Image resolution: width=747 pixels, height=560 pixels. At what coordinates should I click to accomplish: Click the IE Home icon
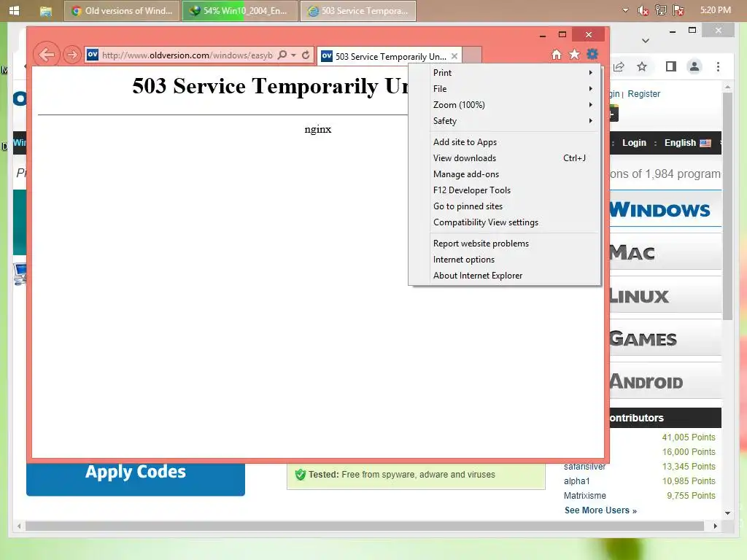click(557, 54)
